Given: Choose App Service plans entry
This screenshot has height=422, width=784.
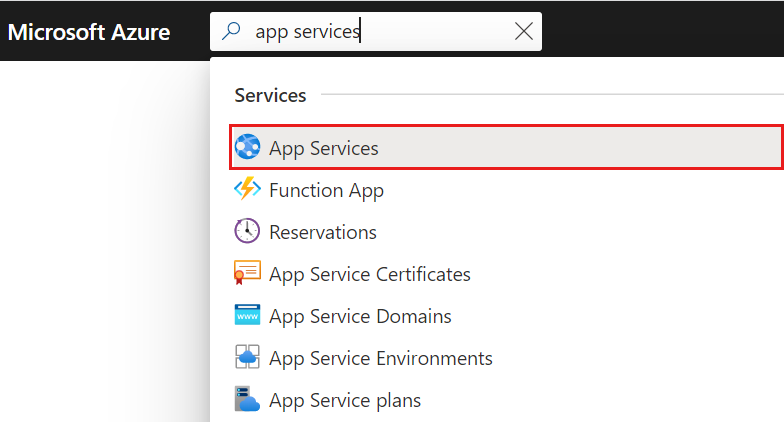Looking at the screenshot, I should [345, 400].
